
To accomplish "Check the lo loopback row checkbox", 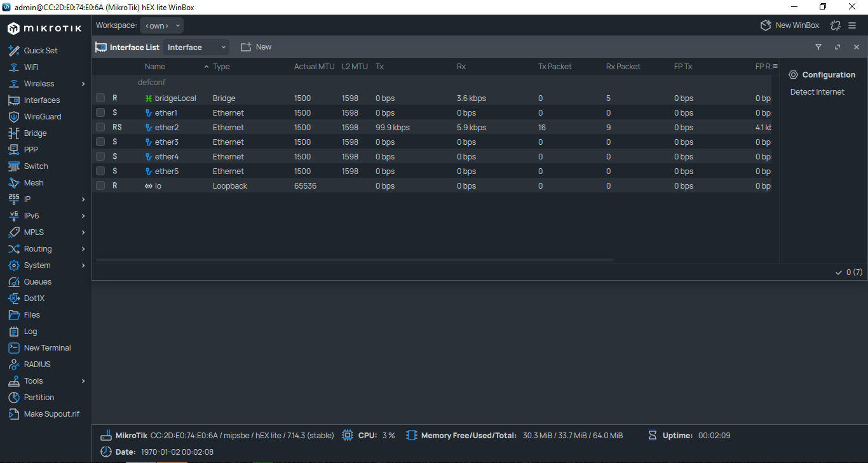I will [100, 185].
